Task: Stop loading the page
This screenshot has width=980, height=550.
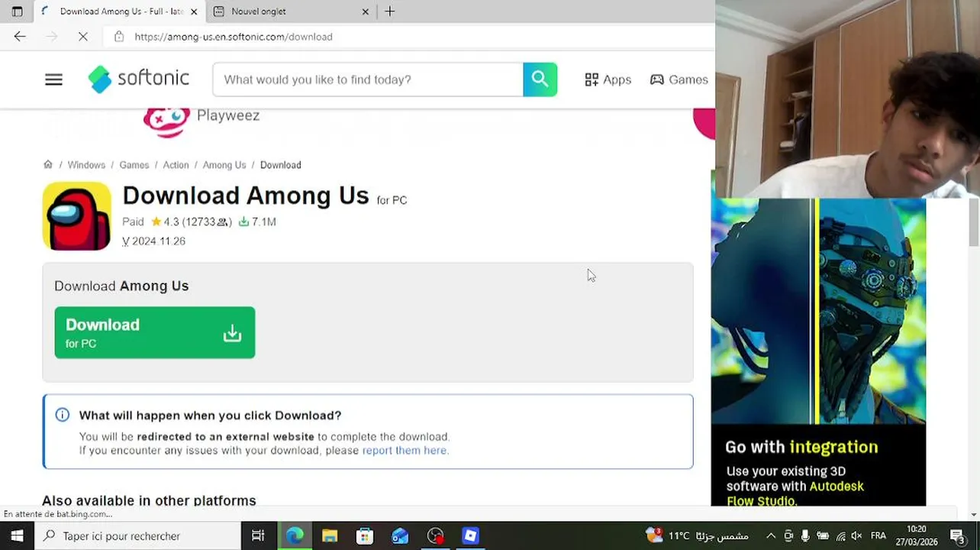Action: tap(83, 37)
